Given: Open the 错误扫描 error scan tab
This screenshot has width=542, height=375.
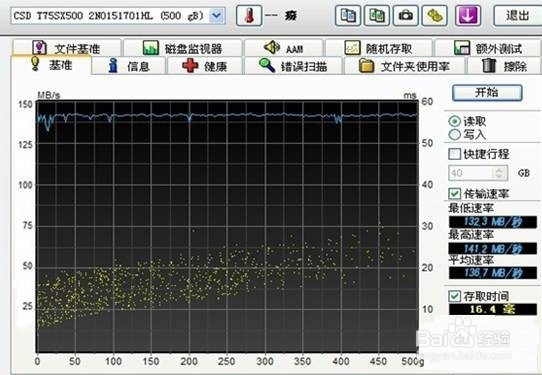Looking at the screenshot, I should (x=293, y=66).
